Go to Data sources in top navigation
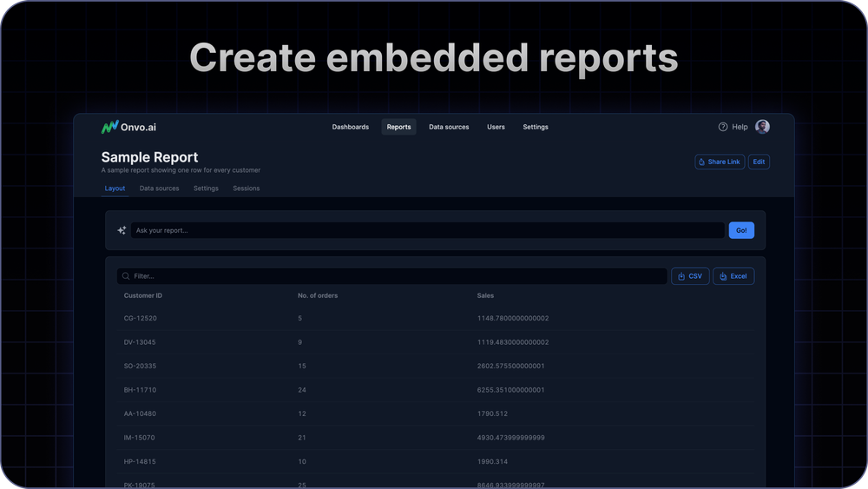Viewport: 868px width, 489px height. (x=449, y=127)
